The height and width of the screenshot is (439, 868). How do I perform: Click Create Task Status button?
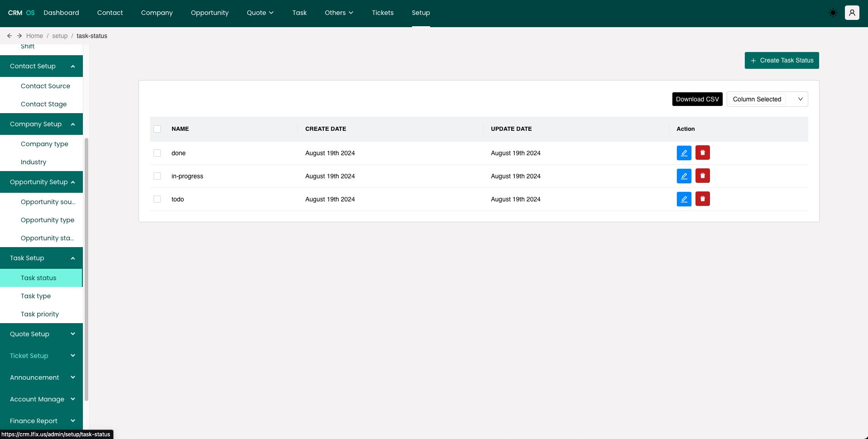coord(782,60)
